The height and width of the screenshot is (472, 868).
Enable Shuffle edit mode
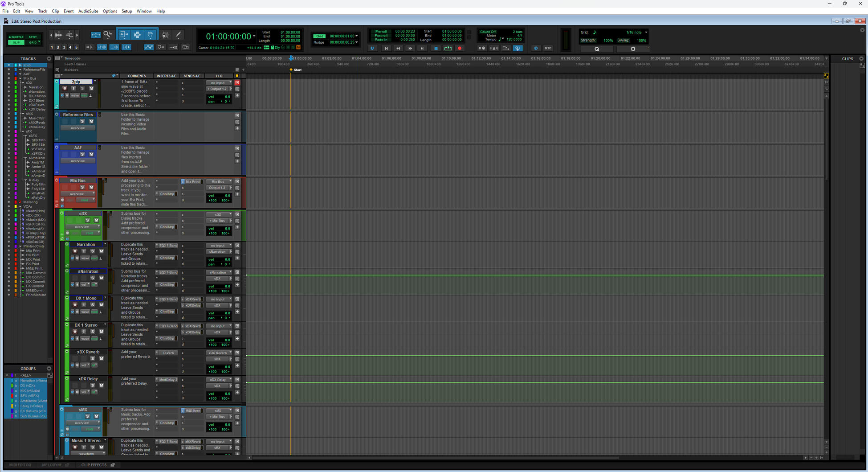point(16,37)
